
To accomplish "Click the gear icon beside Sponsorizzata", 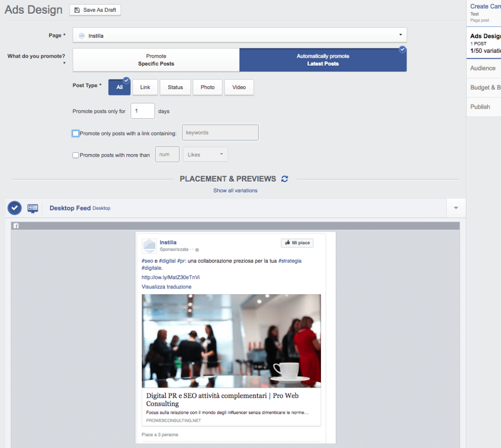I will pos(197,250).
